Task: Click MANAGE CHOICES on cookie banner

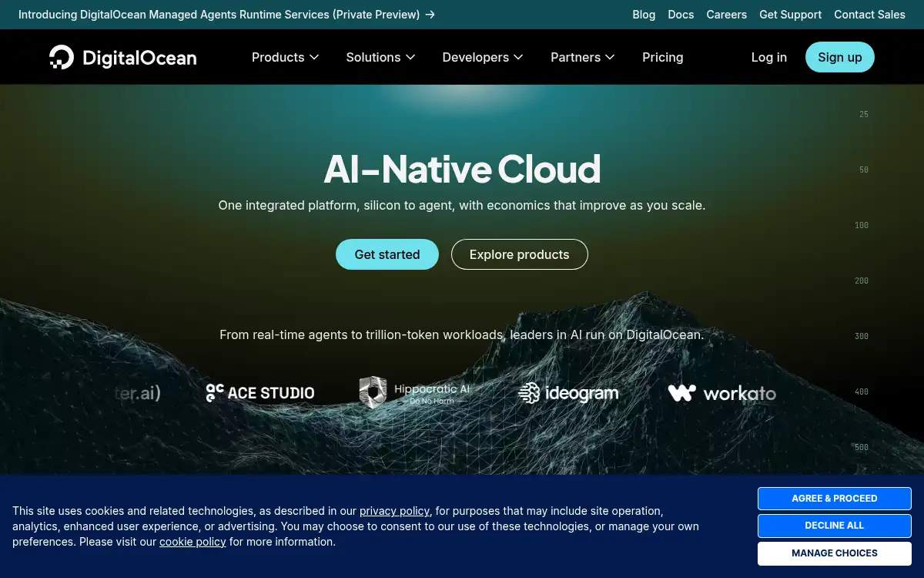Action: 835,553
